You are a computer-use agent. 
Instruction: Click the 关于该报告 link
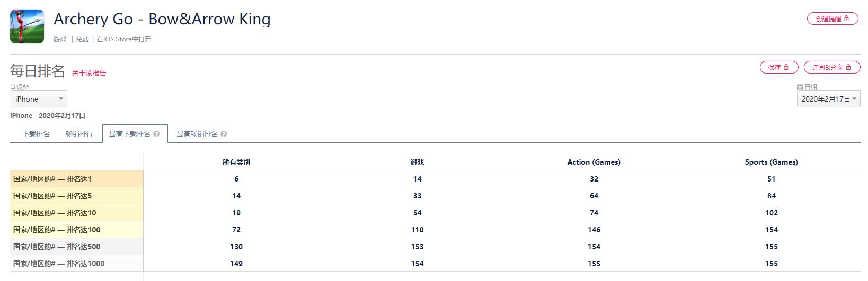coord(89,73)
